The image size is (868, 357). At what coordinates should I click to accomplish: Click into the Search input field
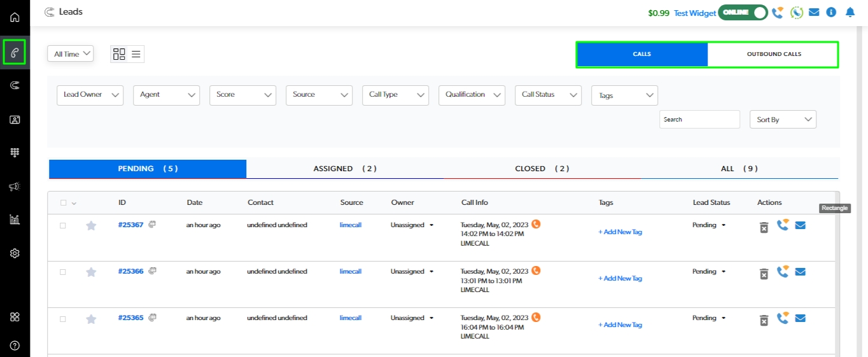tap(699, 120)
